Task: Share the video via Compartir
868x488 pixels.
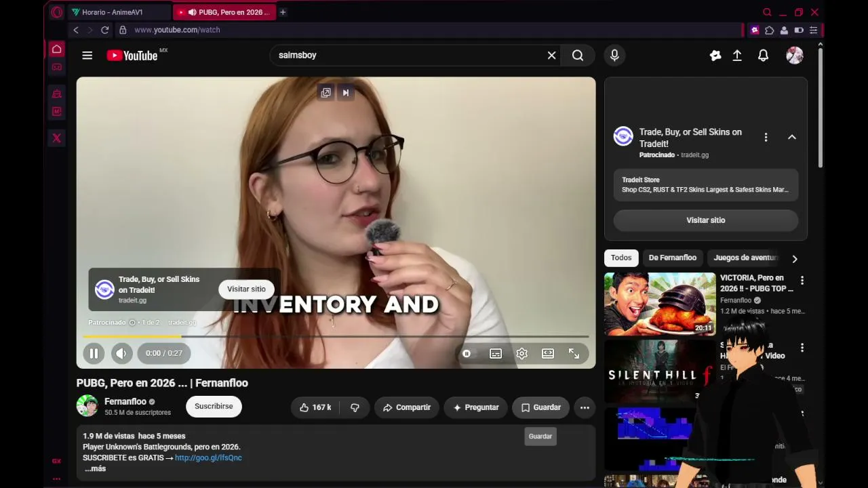Action: coord(406,407)
